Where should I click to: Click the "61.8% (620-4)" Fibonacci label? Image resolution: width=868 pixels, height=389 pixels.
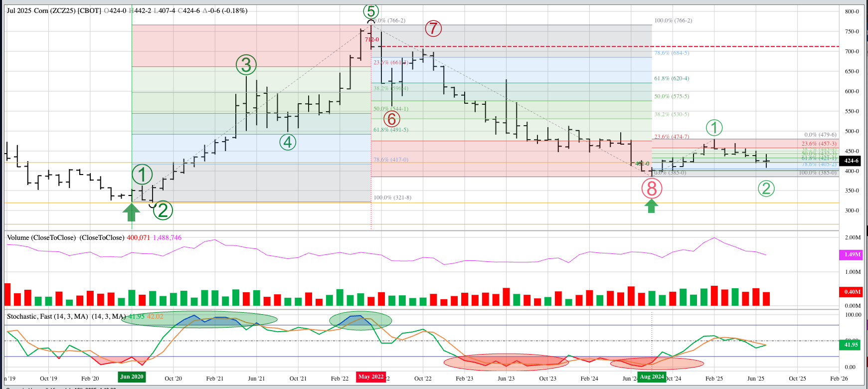click(672, 78)
